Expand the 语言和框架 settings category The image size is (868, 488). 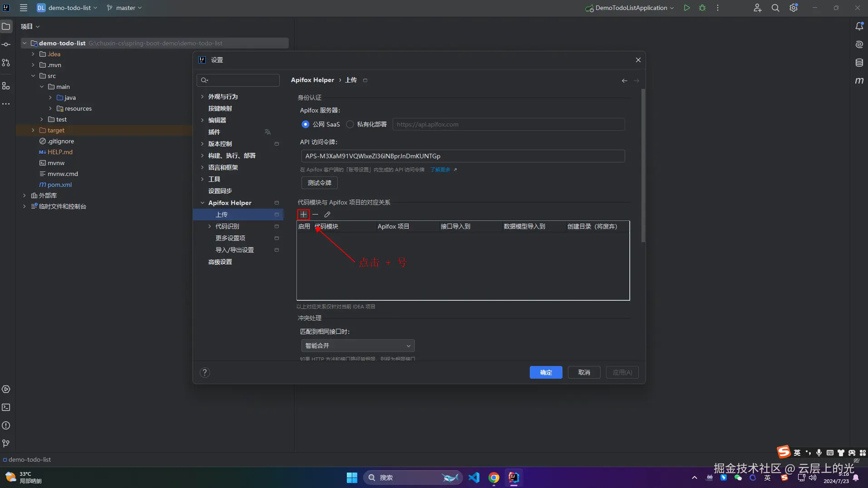[202, 167]
